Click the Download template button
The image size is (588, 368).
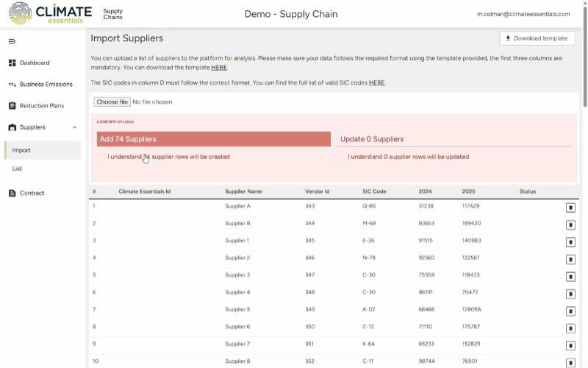pyautogui.click(x=537, y=38)
